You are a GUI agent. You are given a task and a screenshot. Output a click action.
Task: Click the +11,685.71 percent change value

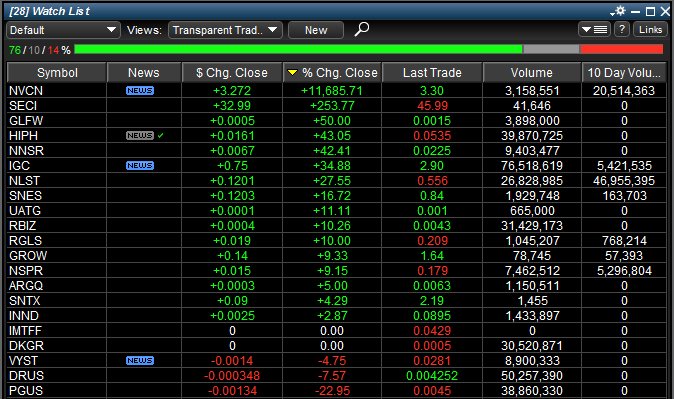331,91
